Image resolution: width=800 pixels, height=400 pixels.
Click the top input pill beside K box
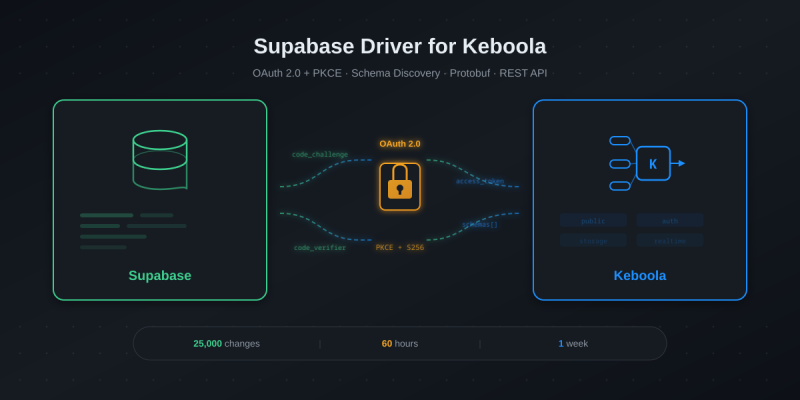620,141
